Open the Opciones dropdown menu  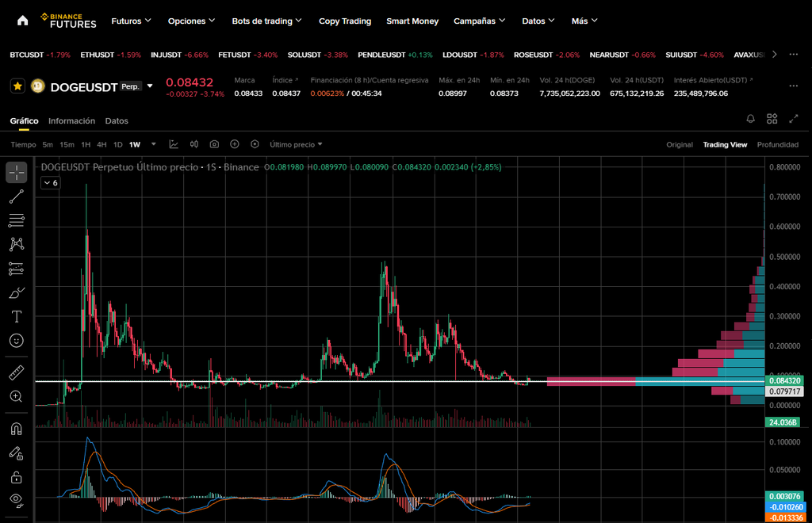point(191,21)
